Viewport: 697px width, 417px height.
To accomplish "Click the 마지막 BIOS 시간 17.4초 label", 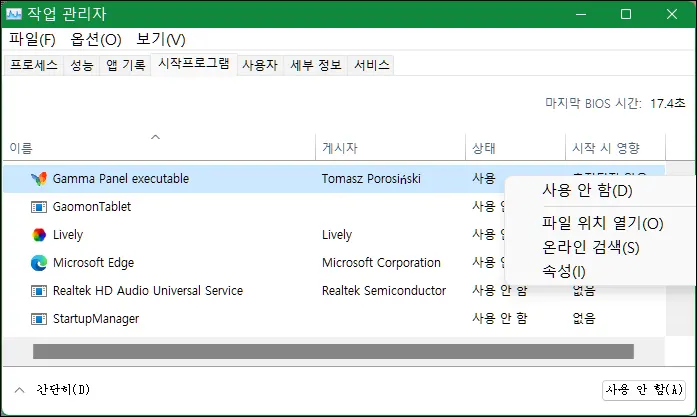I will pos(615,104).
